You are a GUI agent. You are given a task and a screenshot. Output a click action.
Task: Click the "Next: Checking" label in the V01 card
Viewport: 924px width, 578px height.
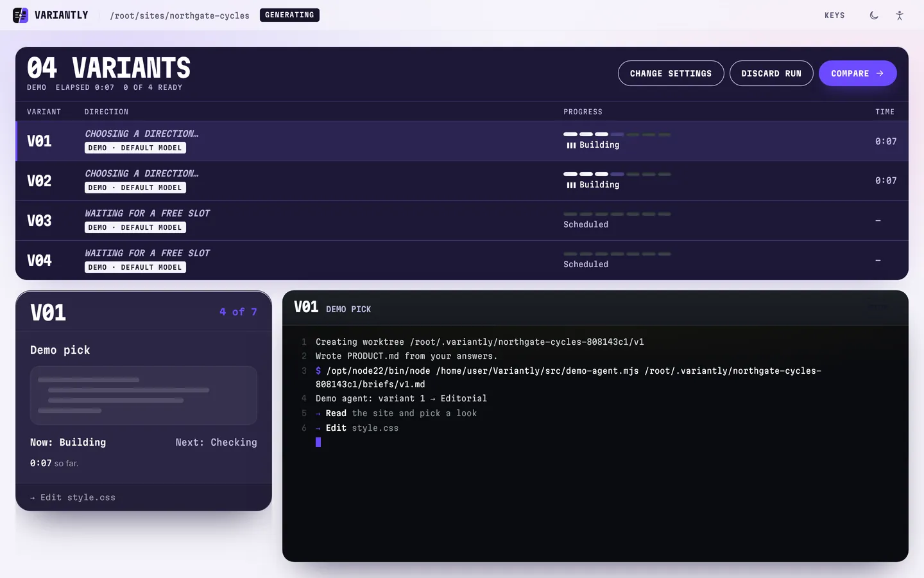216,442
